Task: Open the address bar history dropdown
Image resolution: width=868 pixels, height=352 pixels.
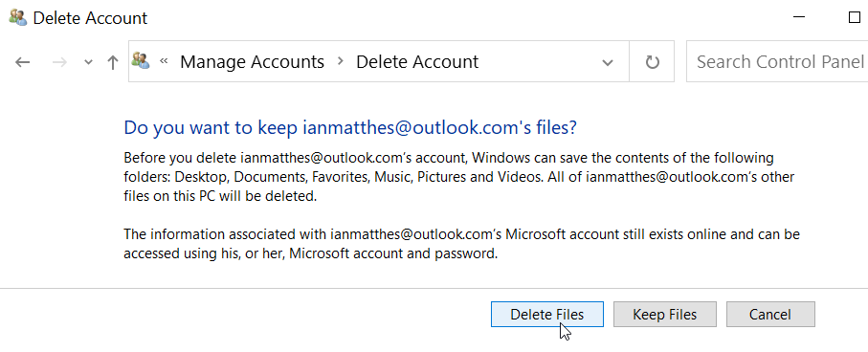Action: pos(608,62)
